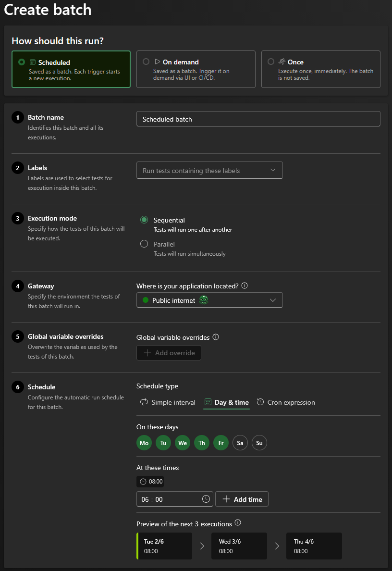Enable Sunday in schedule days
The height and width of the screenshot is (571, 392).
tap(259, 443)
